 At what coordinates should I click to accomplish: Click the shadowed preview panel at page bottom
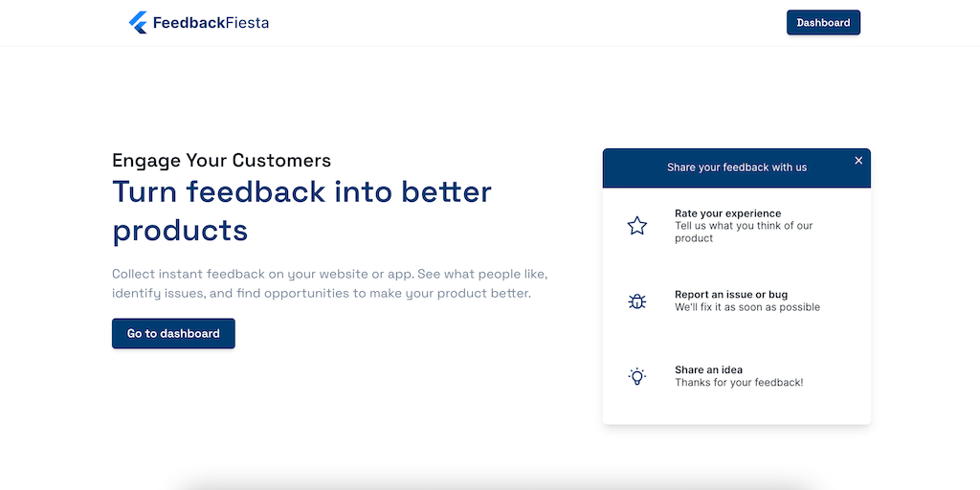click(490, 484)
